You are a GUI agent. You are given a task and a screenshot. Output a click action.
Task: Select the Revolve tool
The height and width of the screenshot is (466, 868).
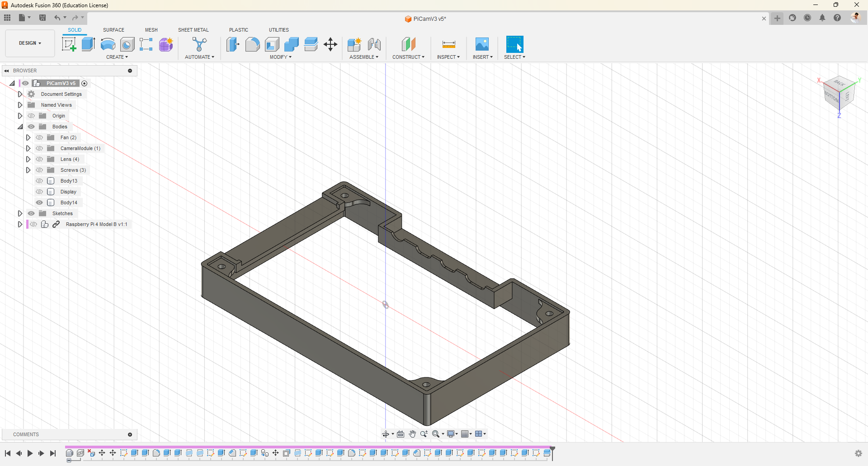[x=108, y=44]
